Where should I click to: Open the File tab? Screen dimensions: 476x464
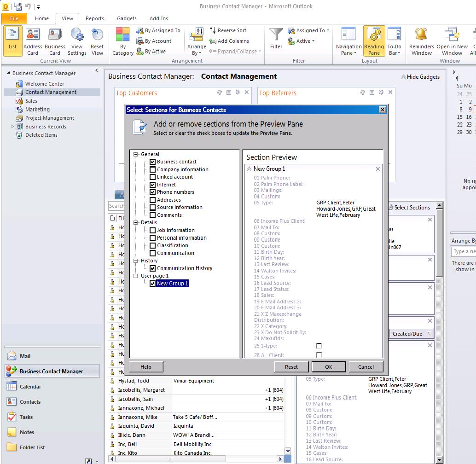14,18
